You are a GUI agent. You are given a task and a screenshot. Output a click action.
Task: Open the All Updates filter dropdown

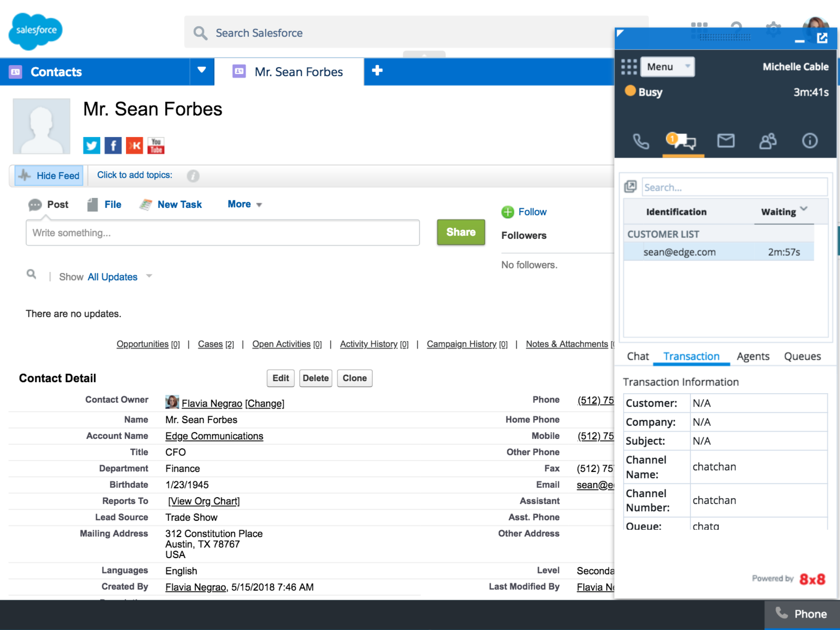pyautogui.click(x=120, y=277)
